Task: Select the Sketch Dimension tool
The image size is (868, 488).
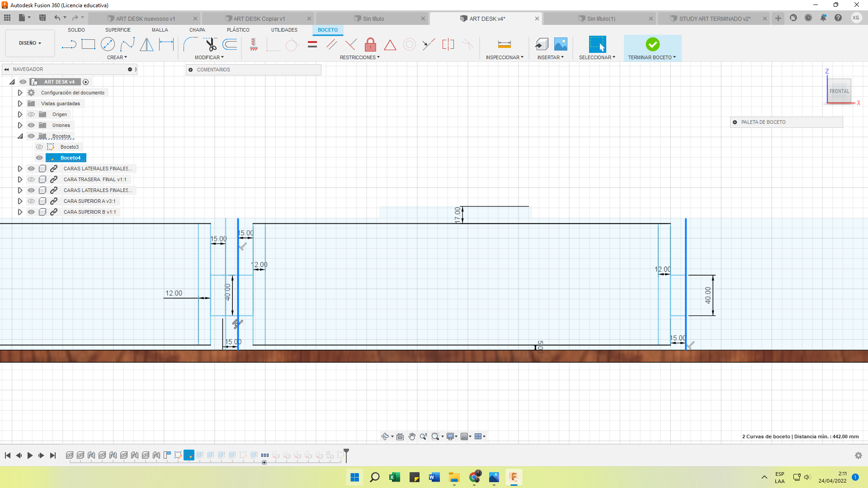Action: click(x=166, y=44)
